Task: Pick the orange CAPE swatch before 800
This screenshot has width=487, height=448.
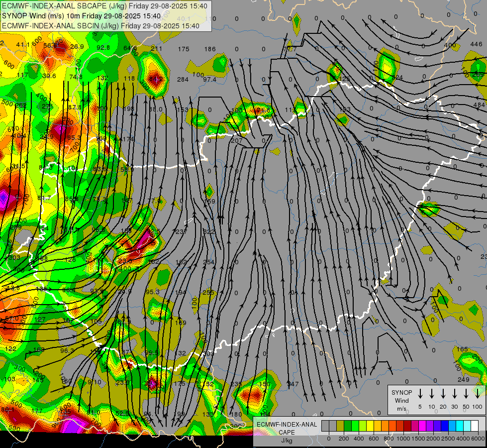Action: point(385,426)
